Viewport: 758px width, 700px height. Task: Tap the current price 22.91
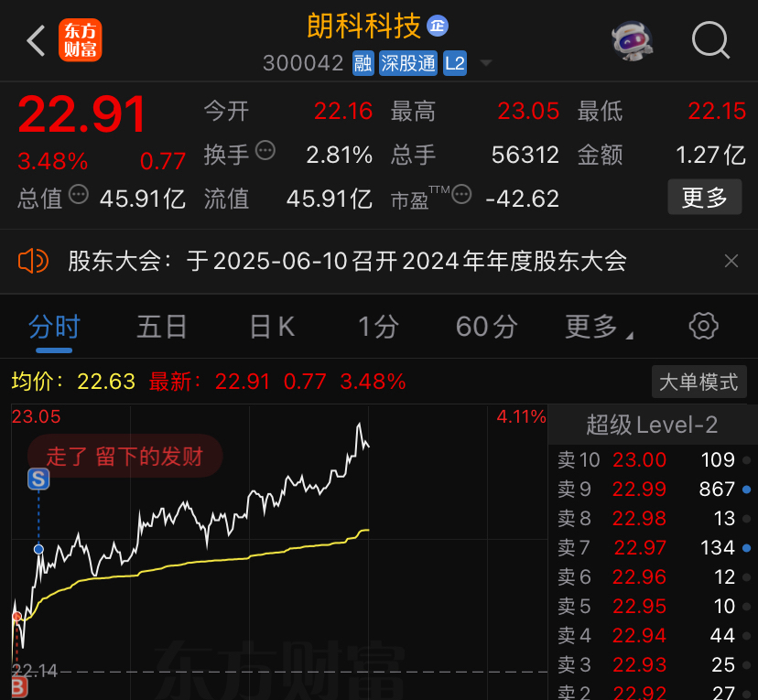pyautogui.click(x=81, y=115)
